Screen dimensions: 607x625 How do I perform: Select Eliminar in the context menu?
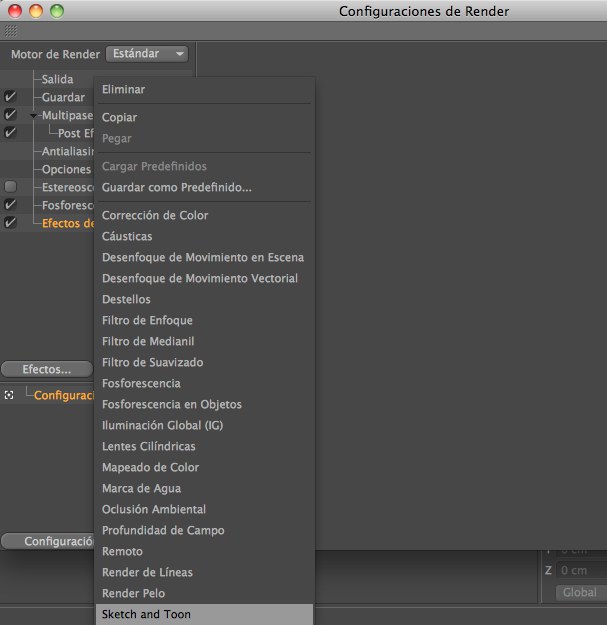click(123, 89)
